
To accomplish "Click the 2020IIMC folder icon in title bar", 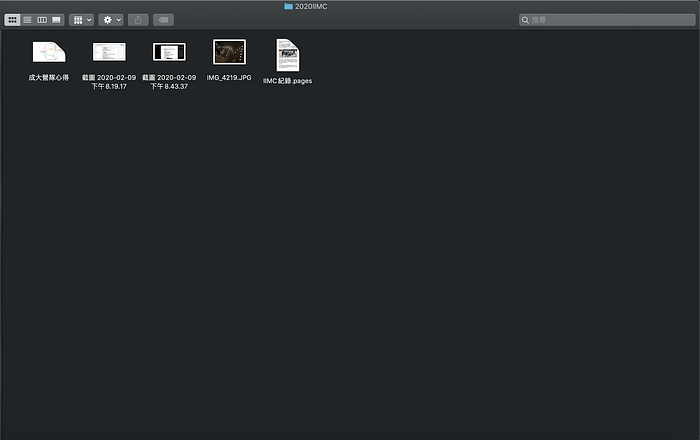I will pyautogui.click(x=288, y=6).
